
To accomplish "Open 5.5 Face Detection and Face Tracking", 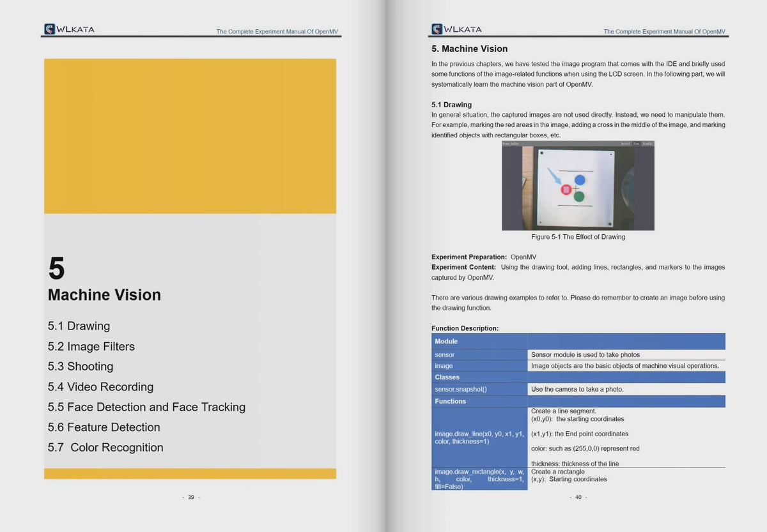I will pyautogui.click(x=146, y=407).
